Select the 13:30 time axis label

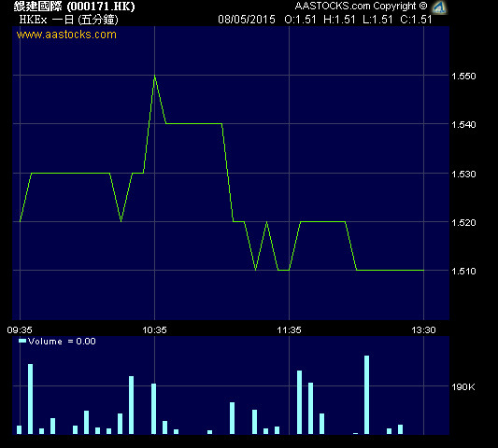(x=423, y=330)
